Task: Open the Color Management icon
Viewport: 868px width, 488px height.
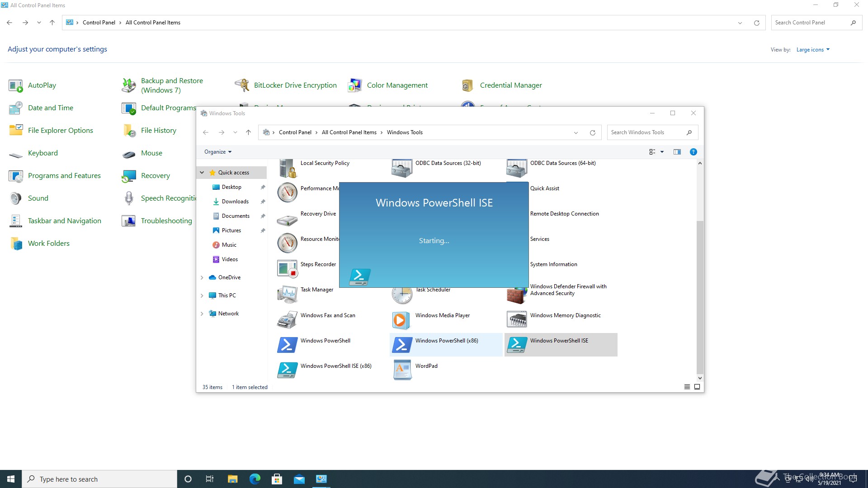Action: [x=355, y=85]
